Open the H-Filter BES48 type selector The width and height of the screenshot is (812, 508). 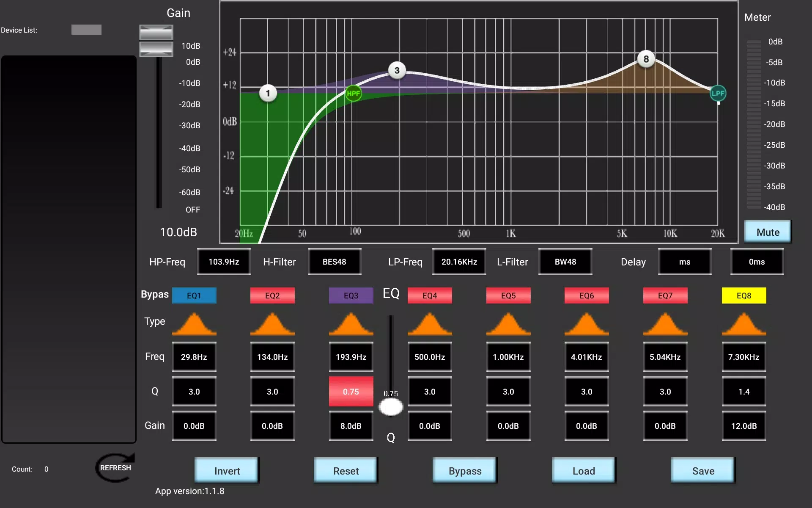click(335, 262)
